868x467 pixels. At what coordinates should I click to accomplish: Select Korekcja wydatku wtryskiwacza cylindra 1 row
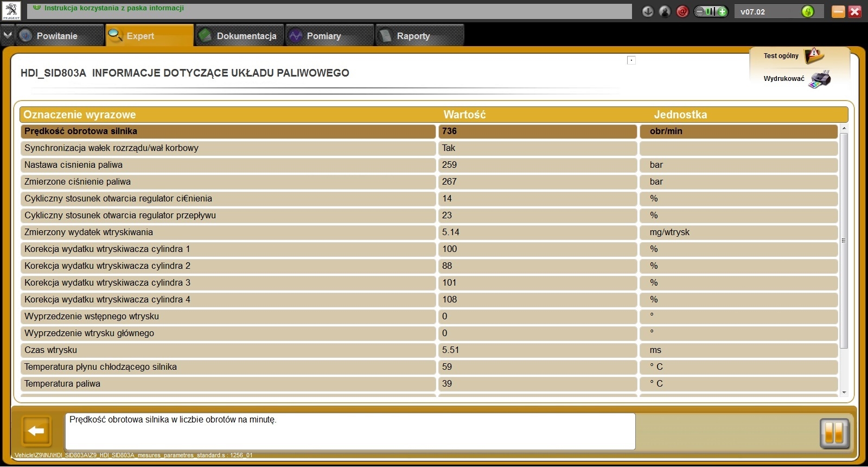tap(430, 249)
